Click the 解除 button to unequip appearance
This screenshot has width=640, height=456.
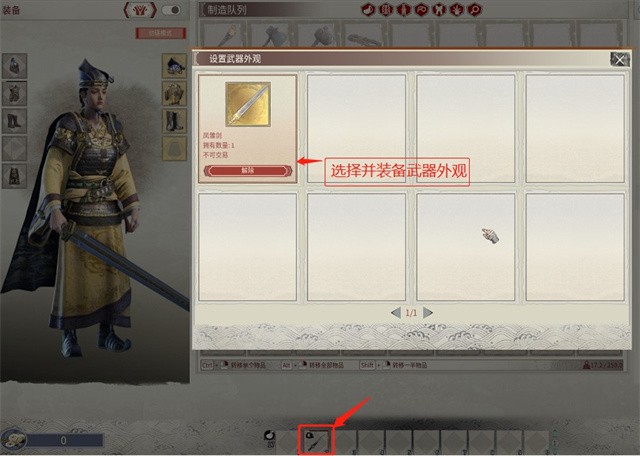coord(248,171)
